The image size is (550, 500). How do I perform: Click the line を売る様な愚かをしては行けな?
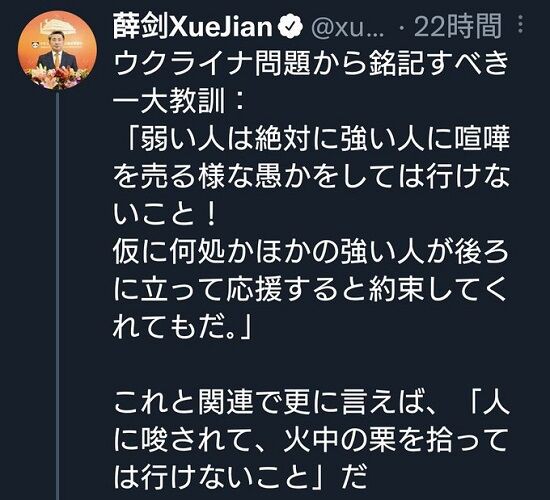[x=311, y=178]
